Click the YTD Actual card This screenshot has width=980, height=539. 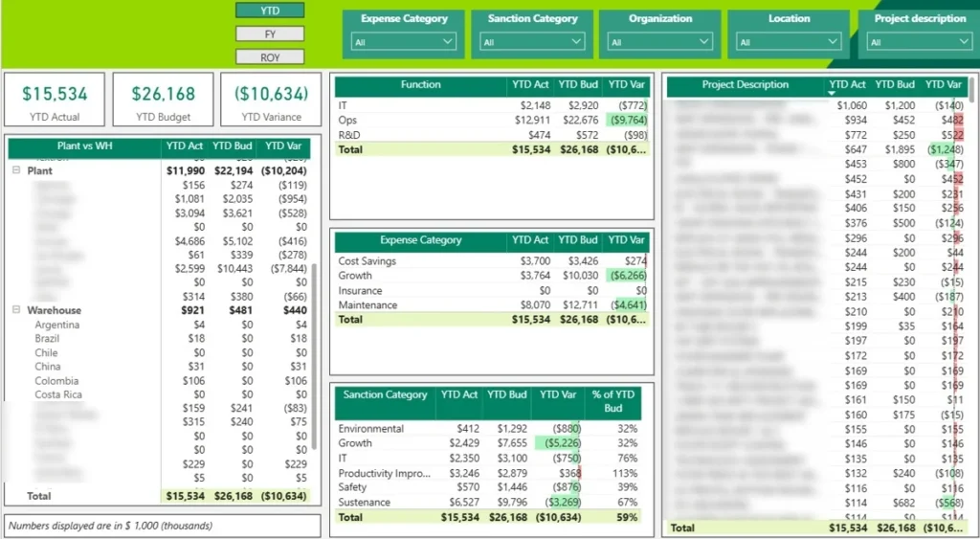[55, 100]
